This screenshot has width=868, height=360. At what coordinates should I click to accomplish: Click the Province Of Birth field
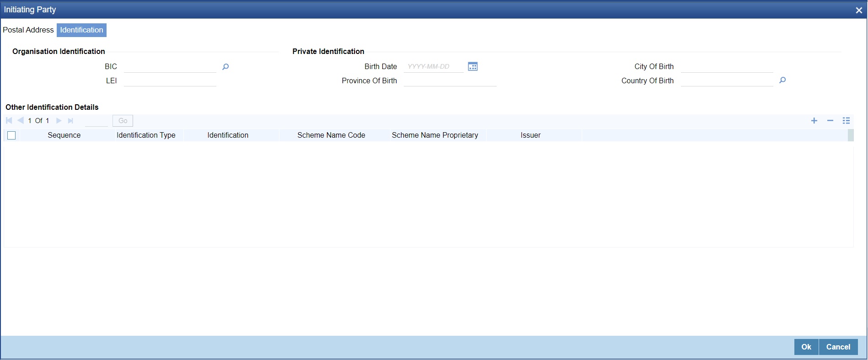(x=450, y=81)
